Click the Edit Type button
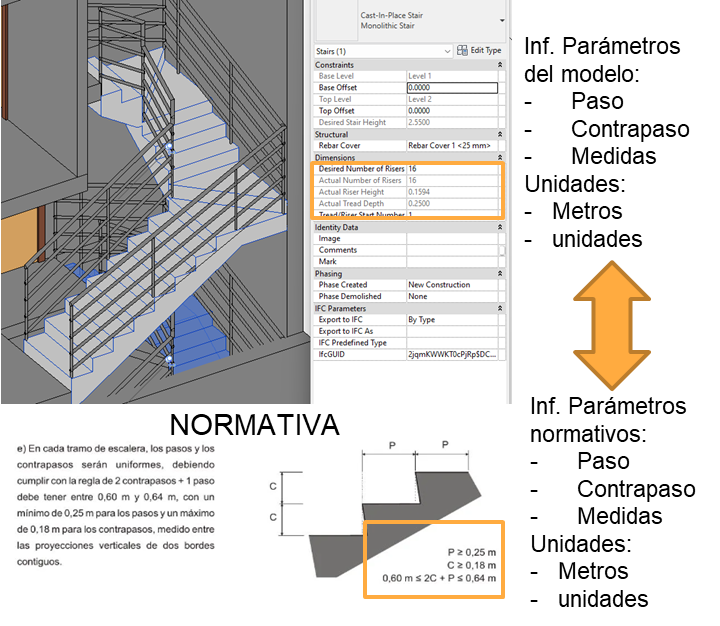 [x=480, y=51]
